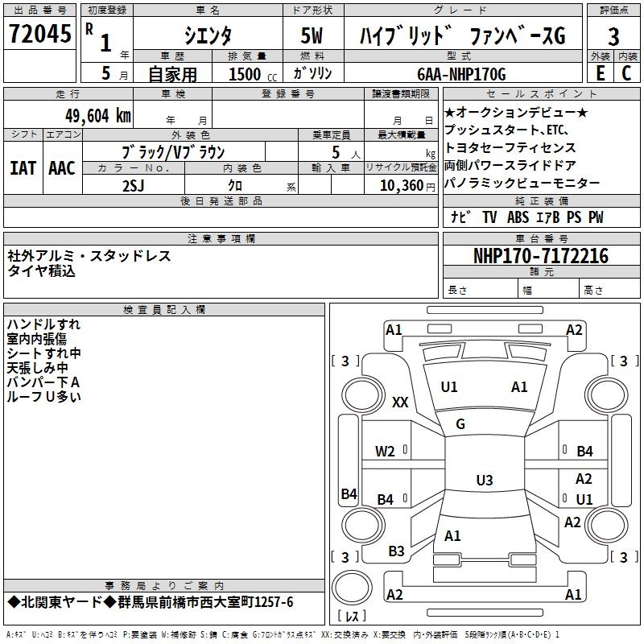Click A1 mark on hood

pos(519,387)
